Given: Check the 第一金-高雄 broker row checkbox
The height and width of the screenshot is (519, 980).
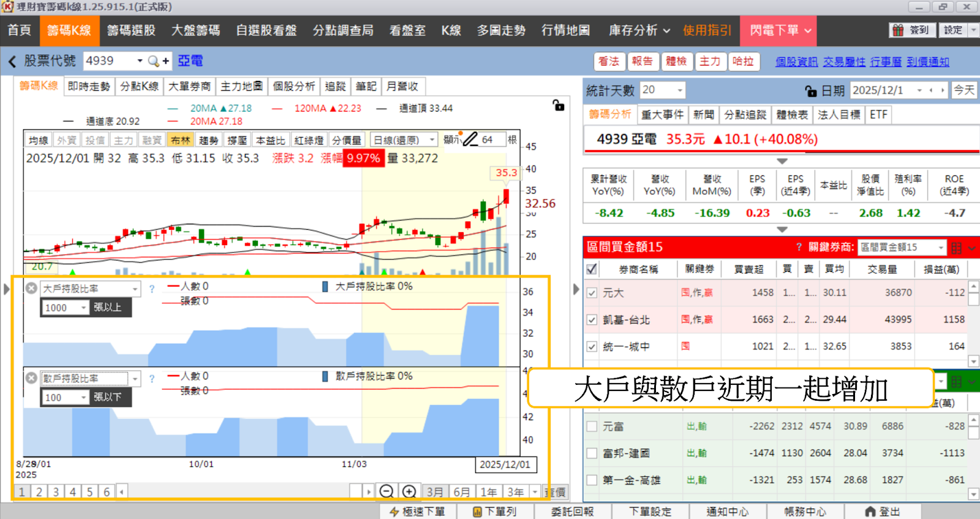Looking at the screenshot, I should (x=592, y=480).
